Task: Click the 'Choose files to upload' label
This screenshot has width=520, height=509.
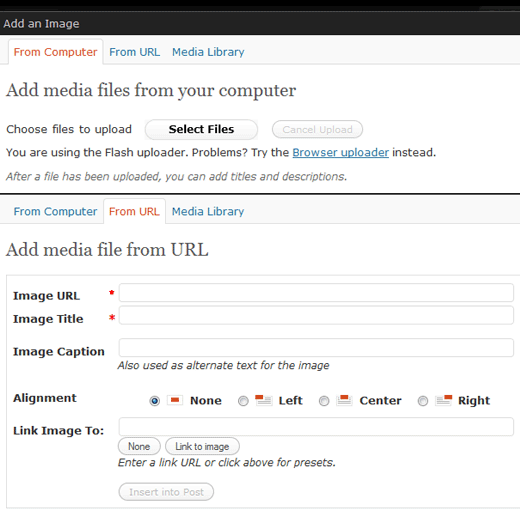Action: click(69, 129)
